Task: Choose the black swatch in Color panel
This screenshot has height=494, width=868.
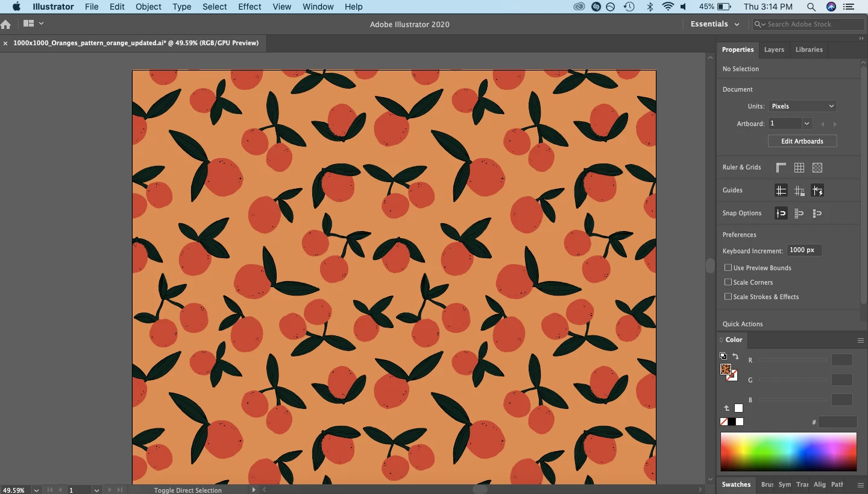Action: (x=732, y=422)
